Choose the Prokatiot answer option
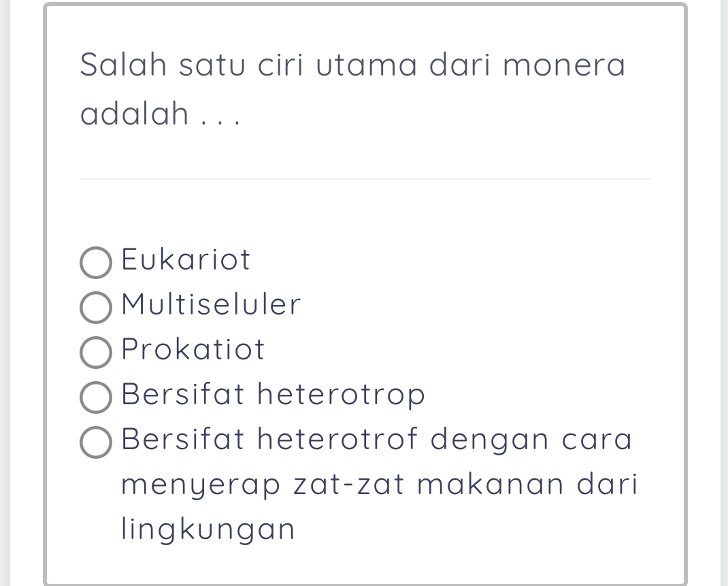This screenshot has height=586, width=728. (95, 353)
